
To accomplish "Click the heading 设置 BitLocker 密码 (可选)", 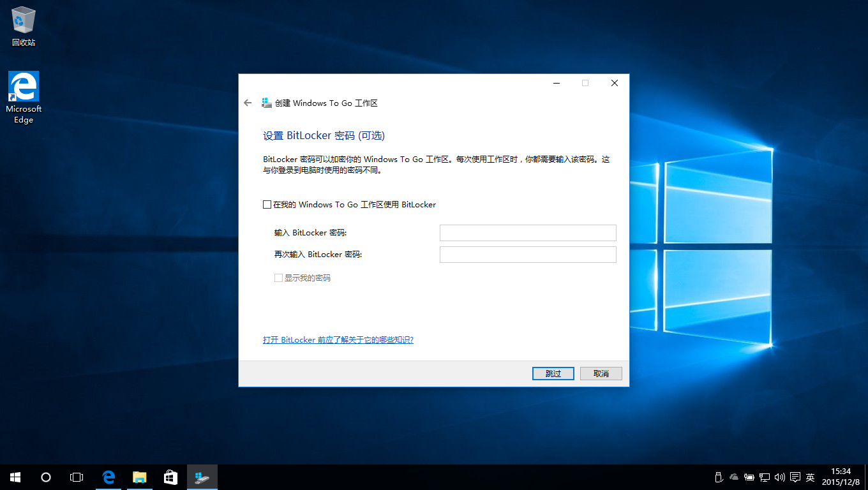I will coord(324,136).
